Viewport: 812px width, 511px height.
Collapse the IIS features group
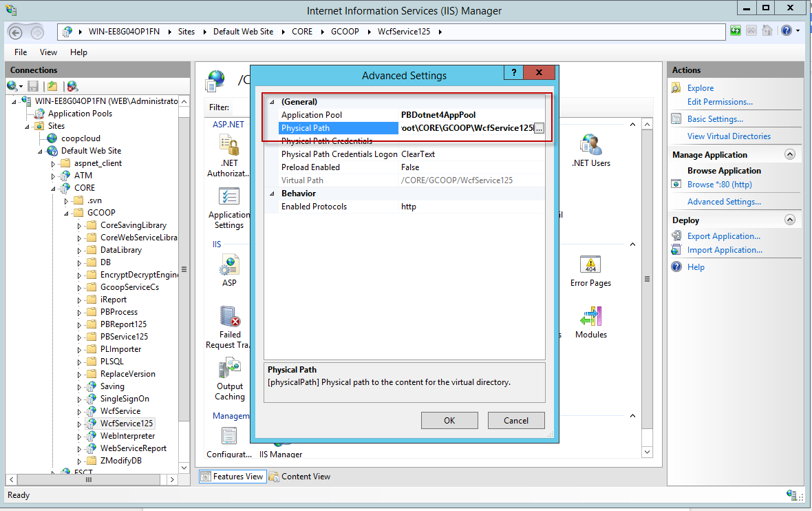tap(632, 244)
